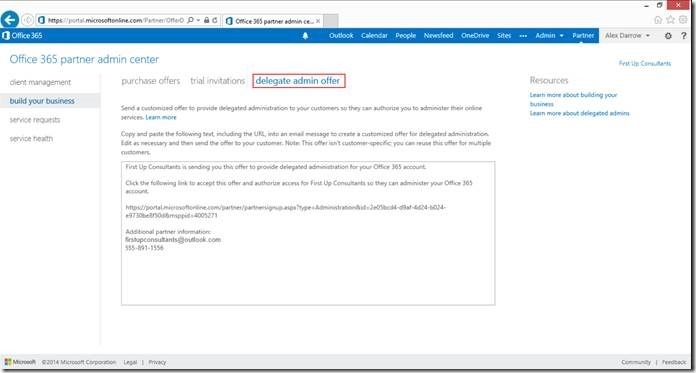Click the Microsoft logo in footer
The width and height of the screenshot is (696, 373).
(20, 362)
